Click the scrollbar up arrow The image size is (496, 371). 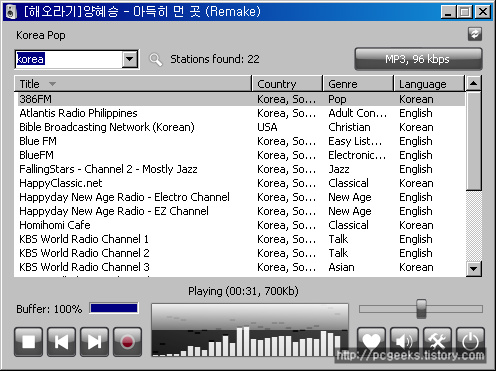tap(474, 83)
